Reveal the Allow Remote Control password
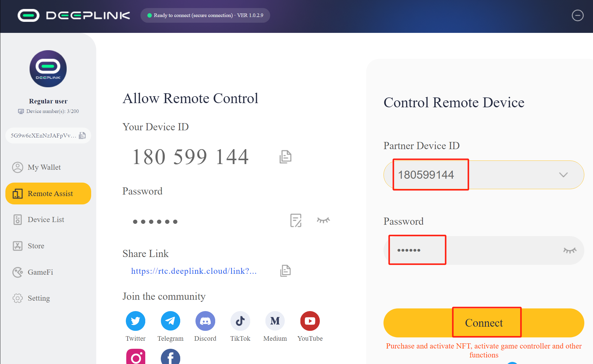This screenshot has height=364, width=593. tap(323, 220)
